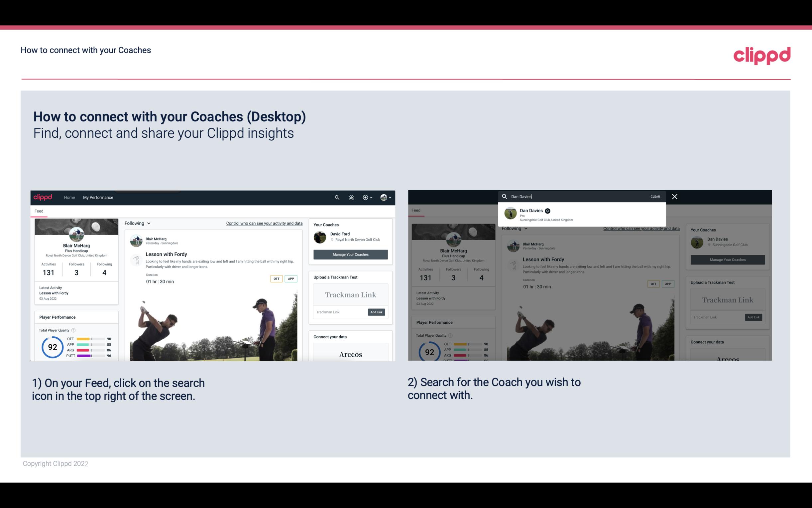Click the Dan Davies profile search result icon
812x508 pixels.
click(510, 214)
